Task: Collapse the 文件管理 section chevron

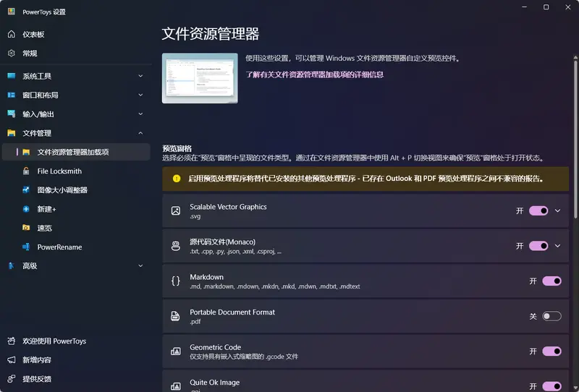Action: [140, 133]
